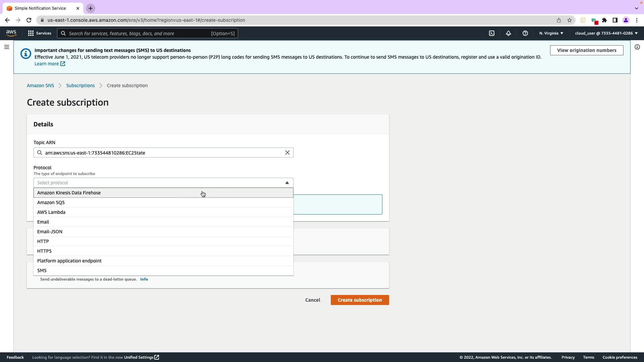Pick the HTTPS protocol option
Image resolution: width=644 pixels, height=362 pixels.
(44, 251)
